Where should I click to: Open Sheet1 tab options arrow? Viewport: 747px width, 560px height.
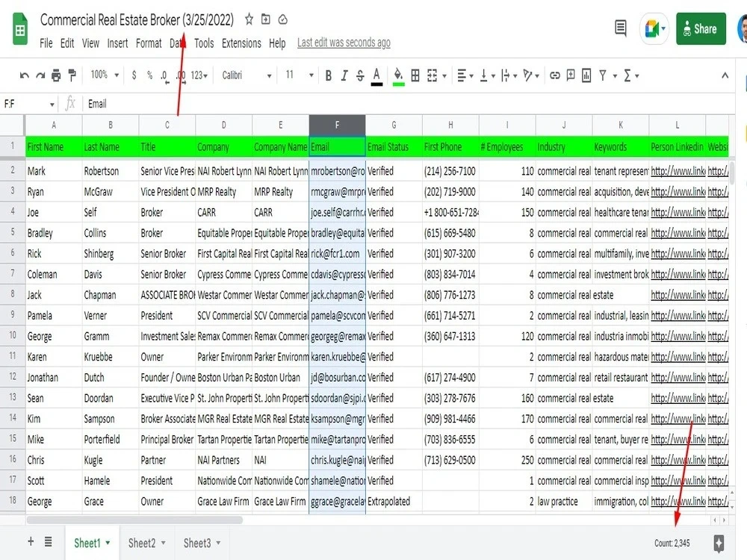click(x=108, y=543)
